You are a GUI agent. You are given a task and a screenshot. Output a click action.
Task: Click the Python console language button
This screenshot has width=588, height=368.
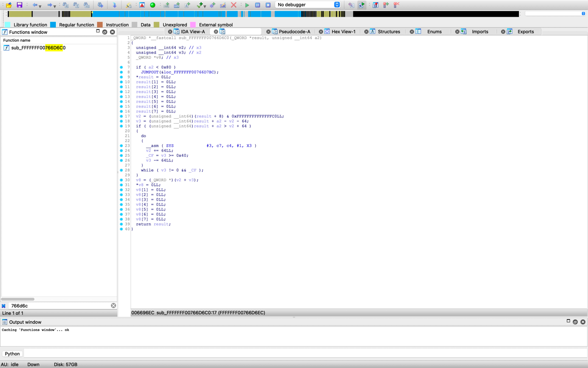12,353
